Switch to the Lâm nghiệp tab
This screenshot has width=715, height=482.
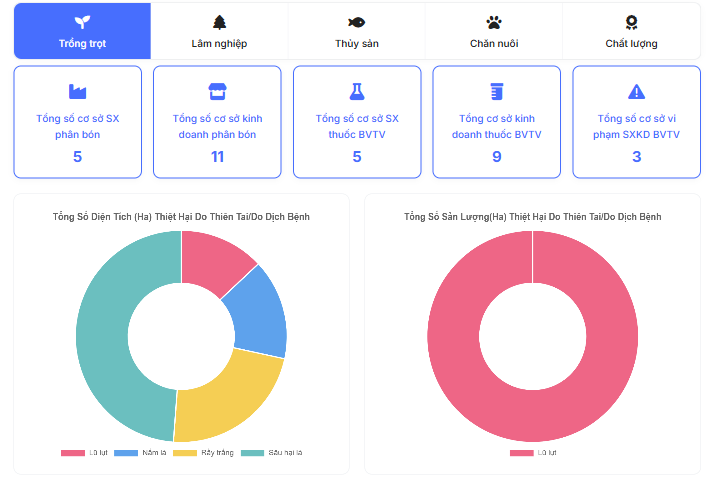click(219, 32)
